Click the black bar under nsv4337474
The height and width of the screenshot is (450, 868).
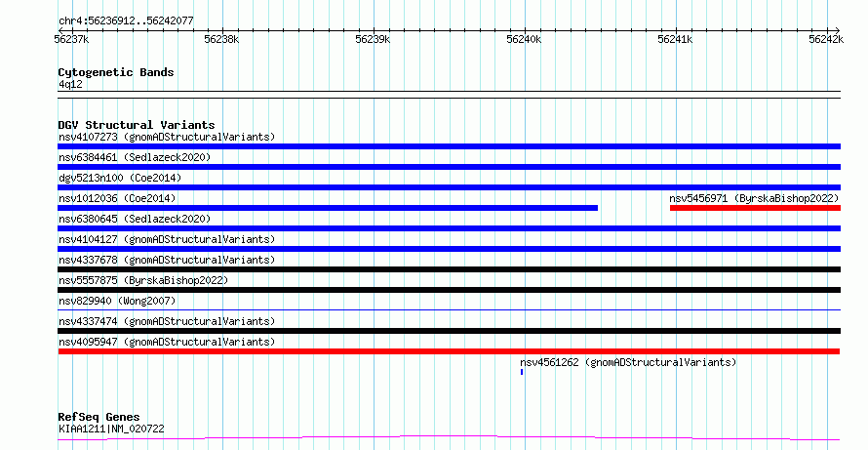tap(449, 331)
